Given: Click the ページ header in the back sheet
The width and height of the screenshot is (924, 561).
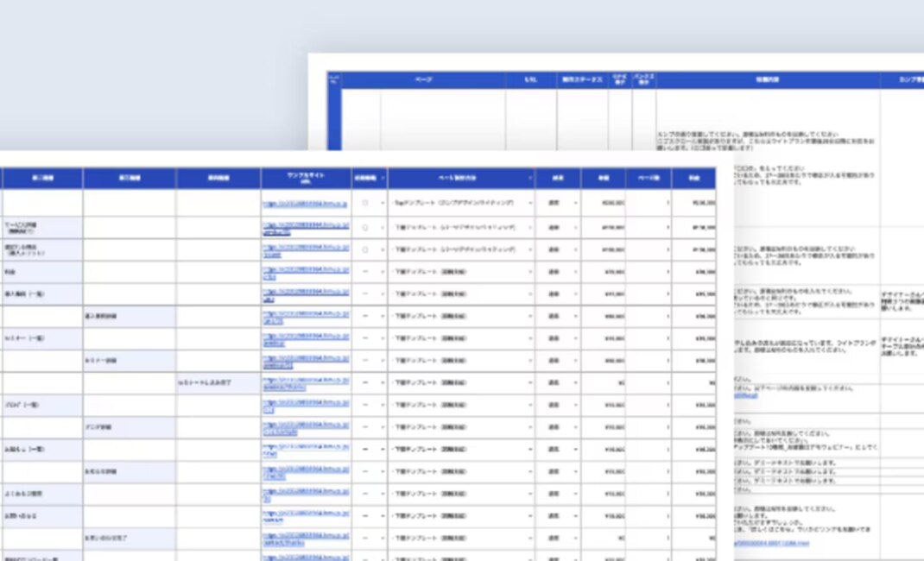Looking at the screenshot, I should coord(424,80).
